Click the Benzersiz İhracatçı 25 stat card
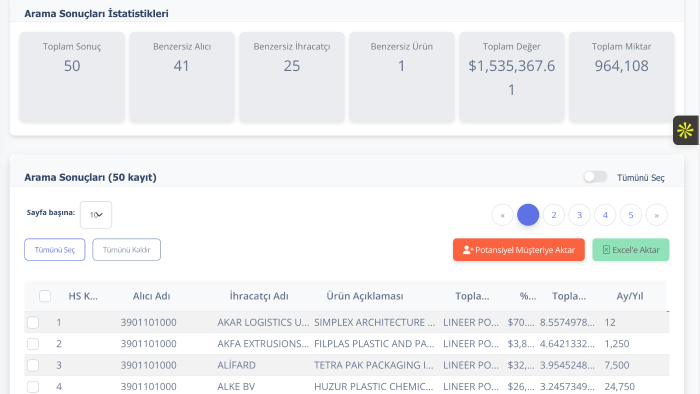This screenshot has height=394, width=700. (292, 77)
